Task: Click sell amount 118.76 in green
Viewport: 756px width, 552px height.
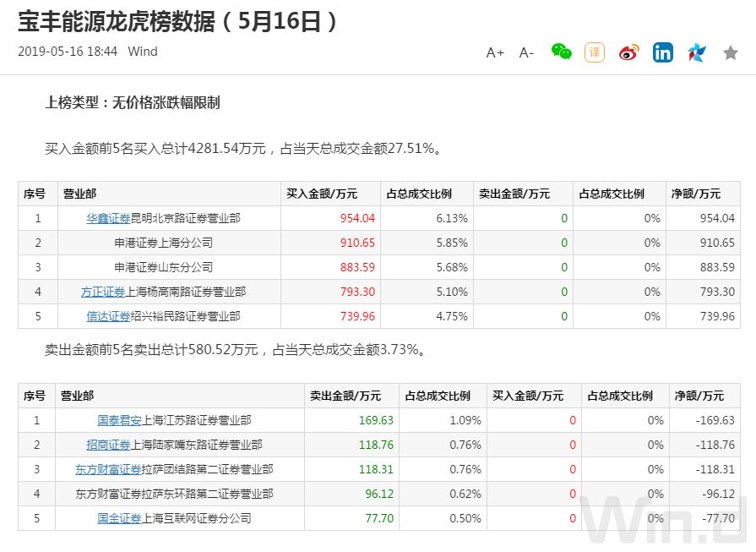Action: [376, 445]
